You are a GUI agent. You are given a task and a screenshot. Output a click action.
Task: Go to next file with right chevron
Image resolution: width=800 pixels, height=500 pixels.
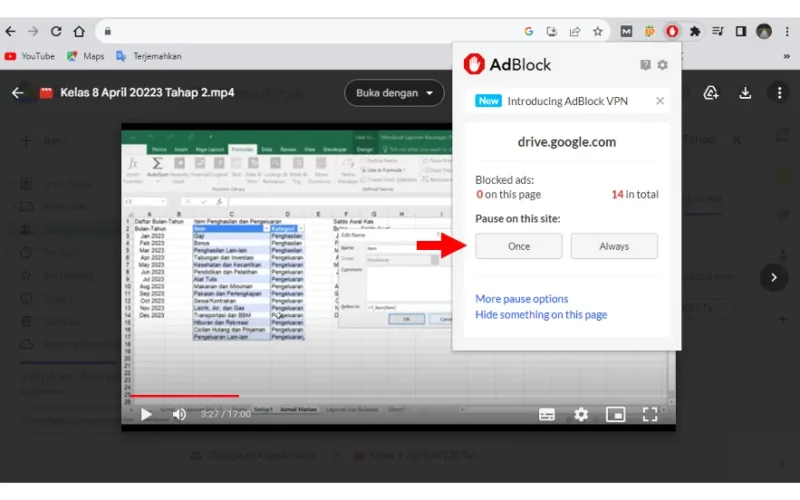(773, 277)
